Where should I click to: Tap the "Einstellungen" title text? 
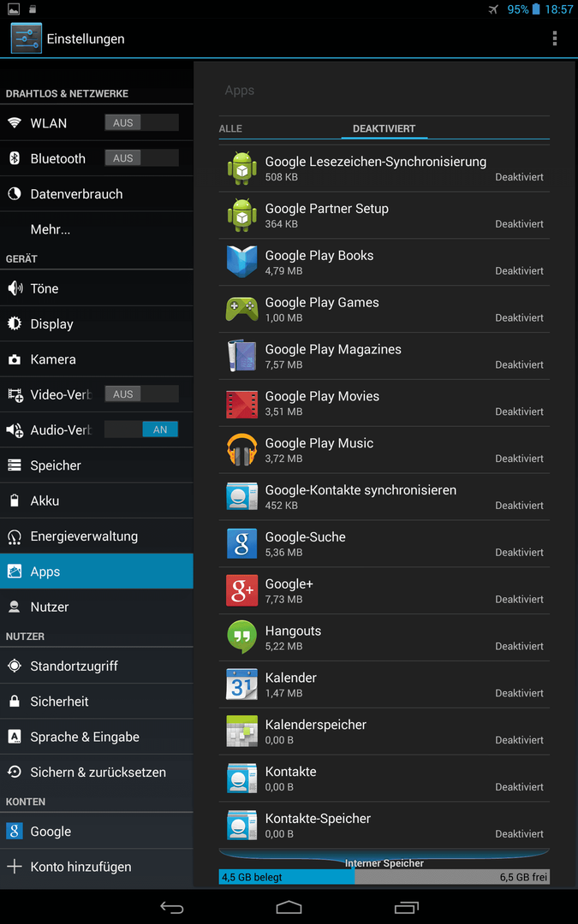pyautogui.click(x=86, y=38)
